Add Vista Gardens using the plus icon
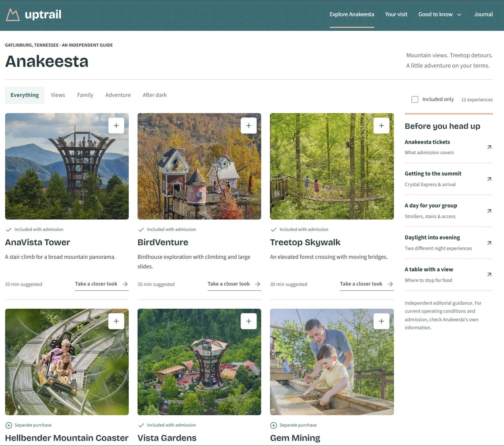Image resolution: width=504 pixels, height=446 pixels. (x=249, y=321)
